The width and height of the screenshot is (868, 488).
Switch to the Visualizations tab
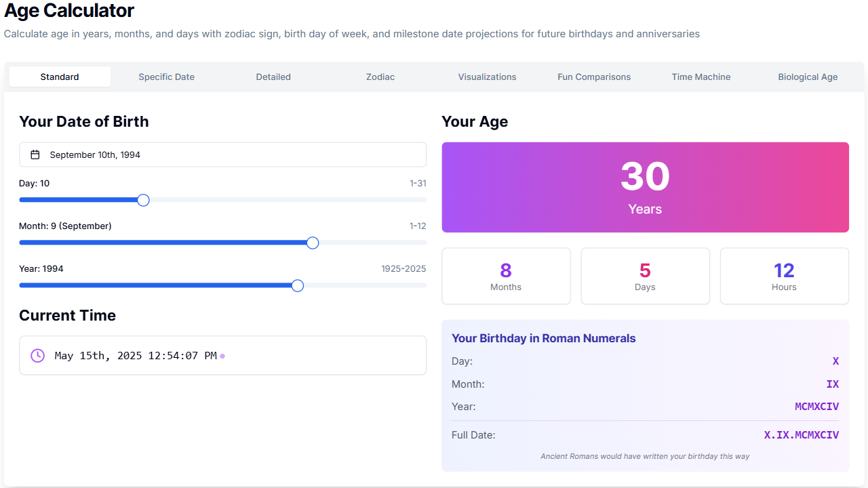[487, 77]
